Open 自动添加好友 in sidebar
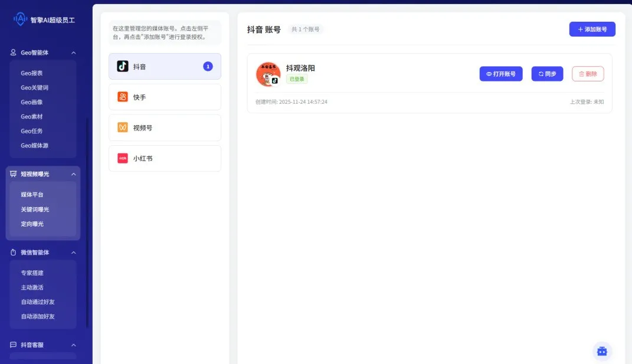This screenshot has height=364, width=632. pos(38,316)
